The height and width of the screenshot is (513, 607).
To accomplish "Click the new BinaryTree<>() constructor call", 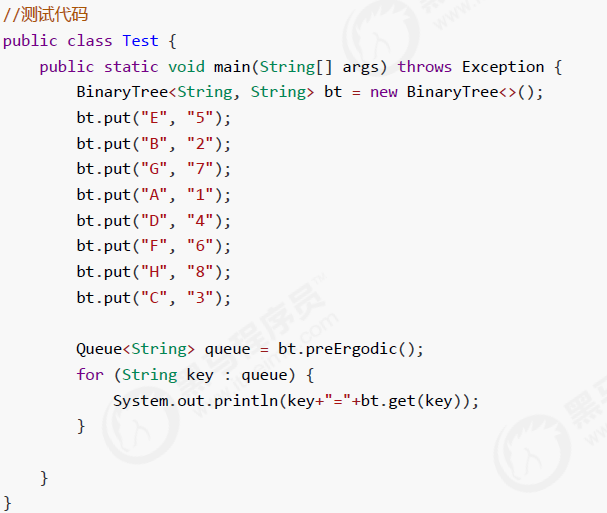I will coord(456,92).
